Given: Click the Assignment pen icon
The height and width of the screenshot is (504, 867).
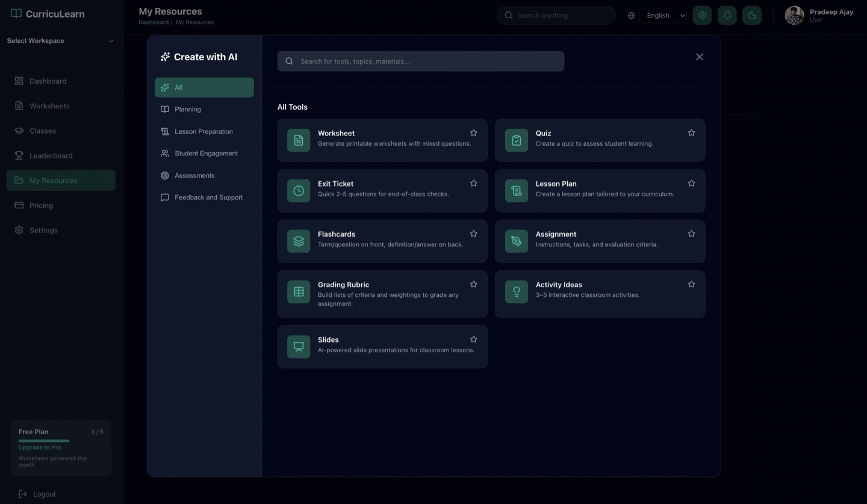Looking at the screenshot, I should click(x=517, y=241).
